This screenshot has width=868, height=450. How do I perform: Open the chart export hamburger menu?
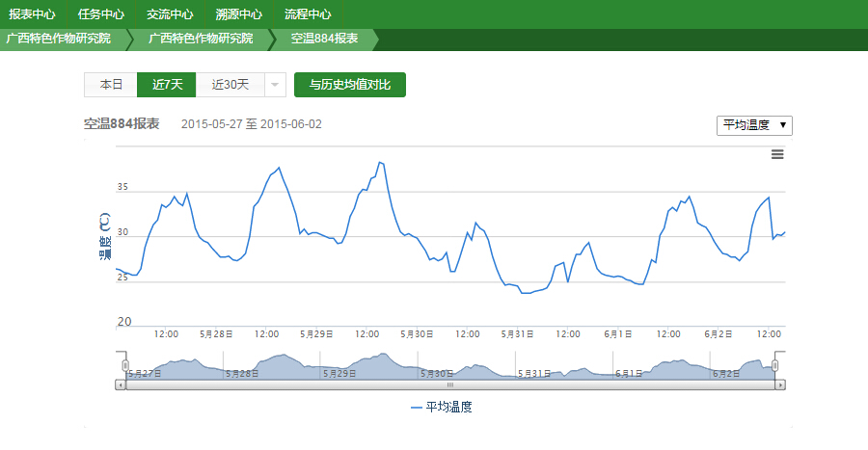point(777,154)
